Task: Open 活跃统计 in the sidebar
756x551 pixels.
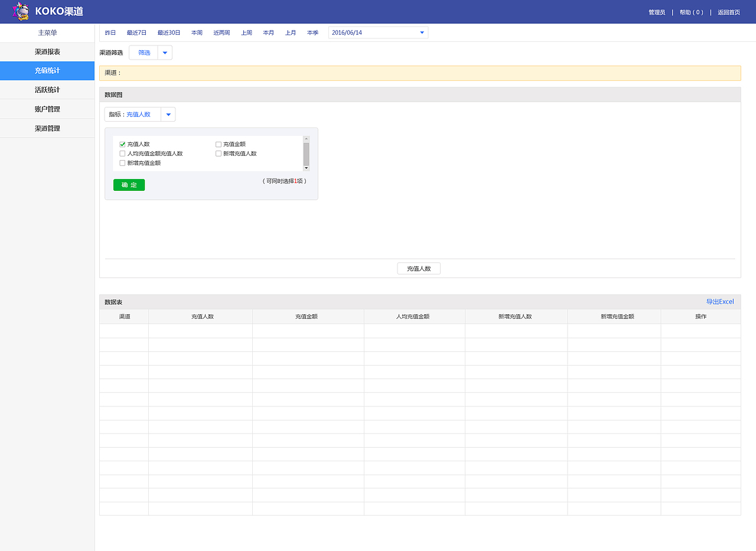Action: point(47,90)
